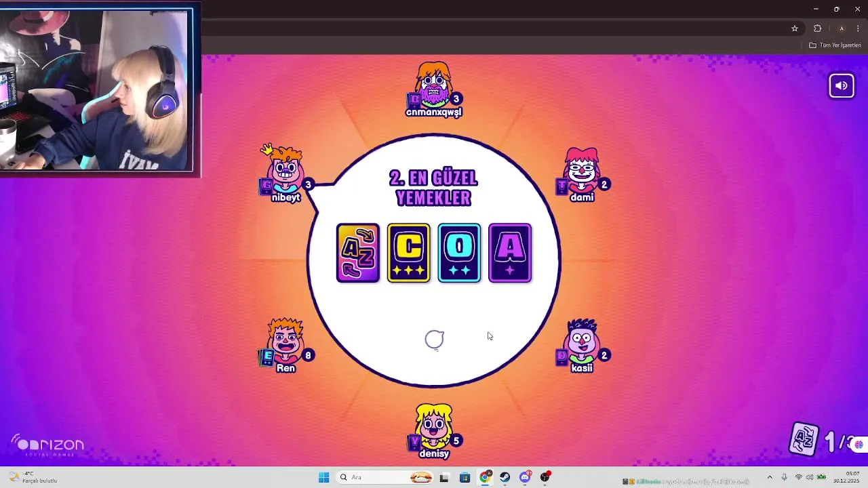Open the Chrome extensions puzzle icon
The image size is (868, 488).
(817, 28)
